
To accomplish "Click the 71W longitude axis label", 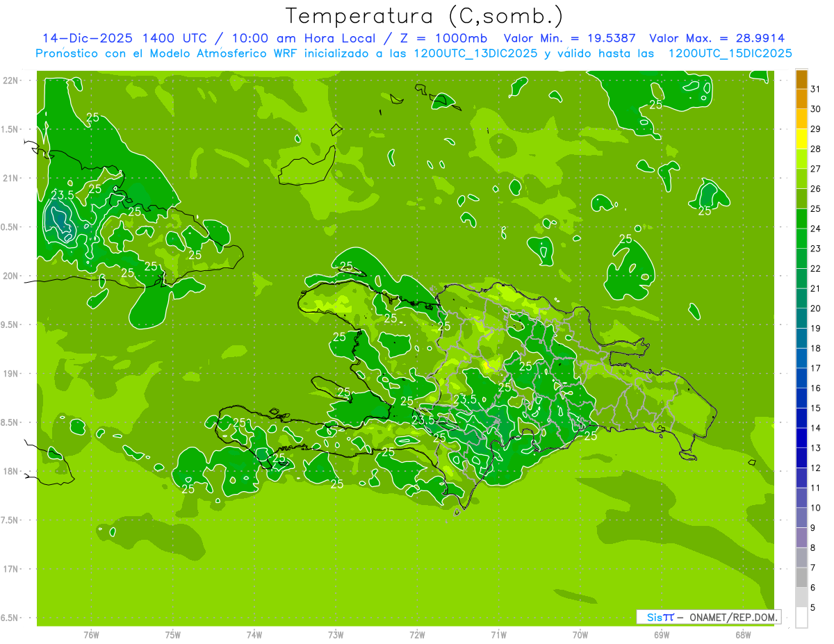I will [498, 635].
